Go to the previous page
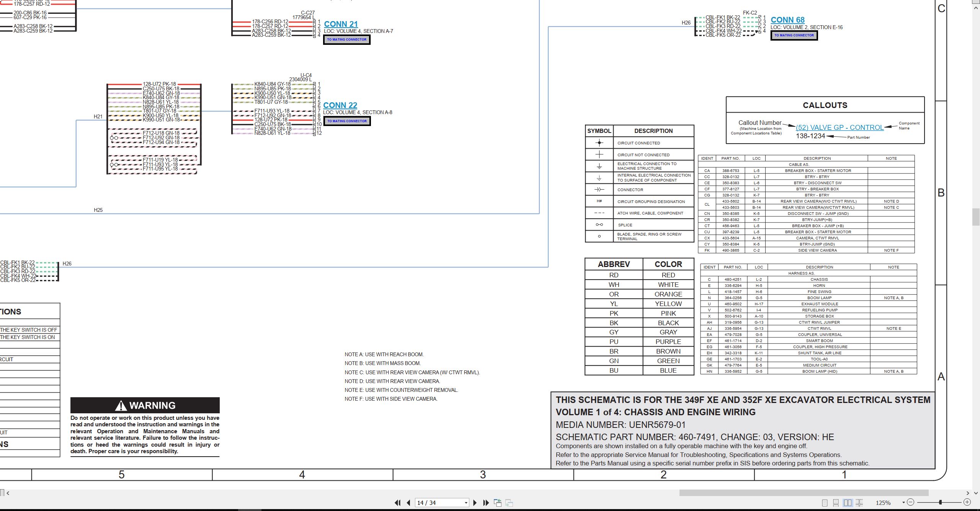 408,503
